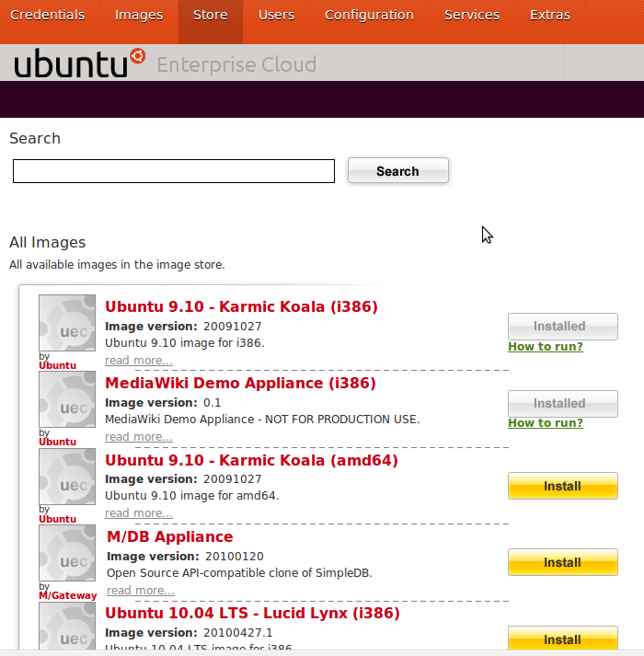Open How to run? for MediaWiki Demo Appliance
Viewport: 644px width, 656px height.
(546, 423)
